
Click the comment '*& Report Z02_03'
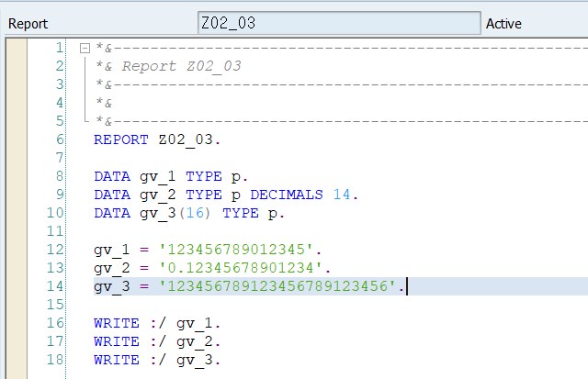[x=168, y=66]
